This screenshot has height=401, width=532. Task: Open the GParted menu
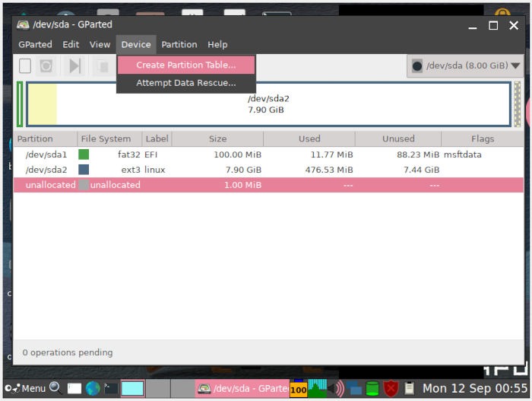tap(35, 45)
